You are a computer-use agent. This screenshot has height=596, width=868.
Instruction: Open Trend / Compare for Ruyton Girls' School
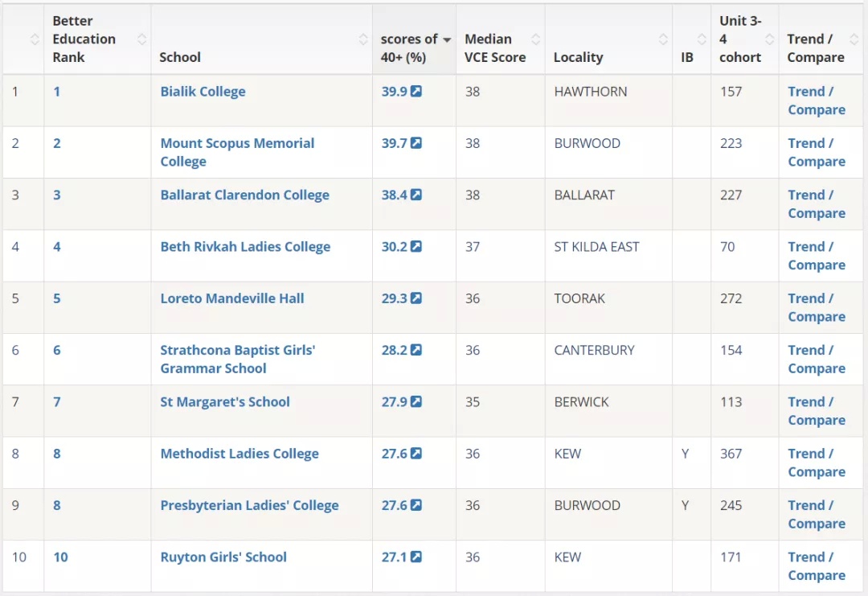(817, 565)
